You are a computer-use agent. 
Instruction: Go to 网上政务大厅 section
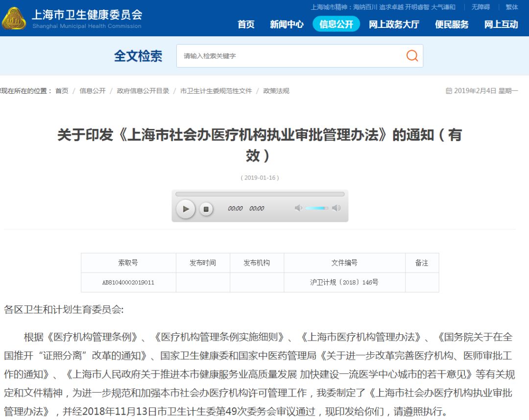click(x=394, y=25)
